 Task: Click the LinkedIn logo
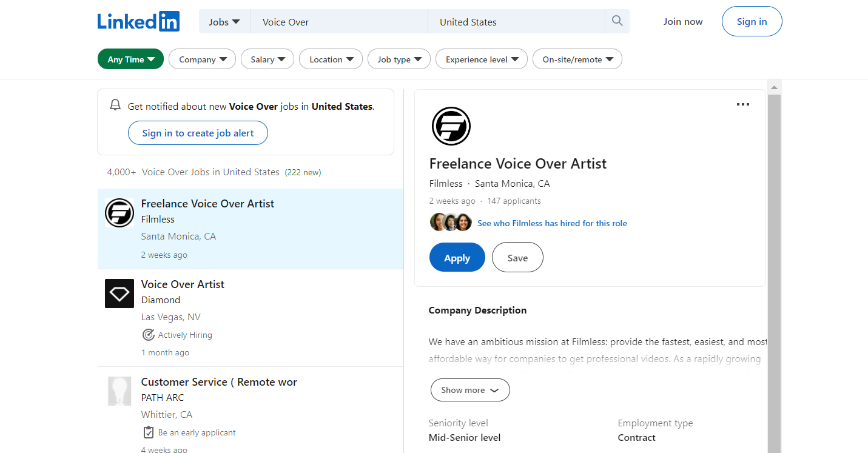[x=138, y=21]
